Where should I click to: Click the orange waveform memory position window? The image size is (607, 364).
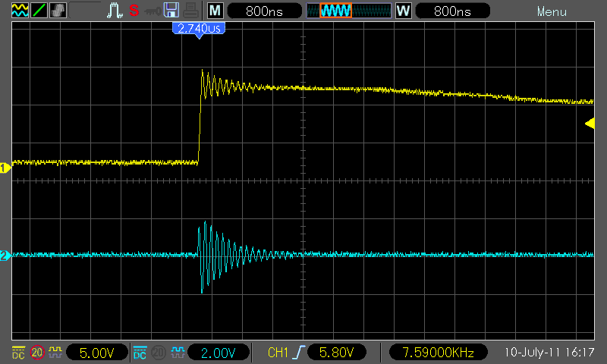[x=335, y=11]
